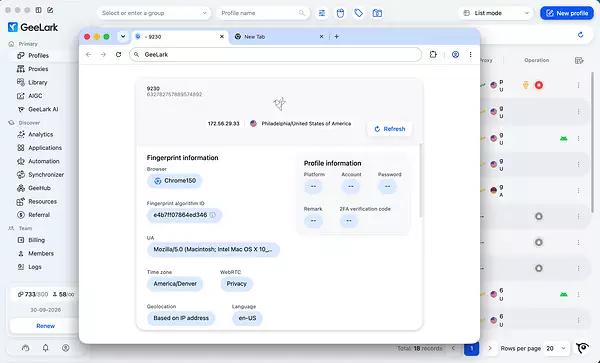Open Proxies in the sidebar

point(38,69)
